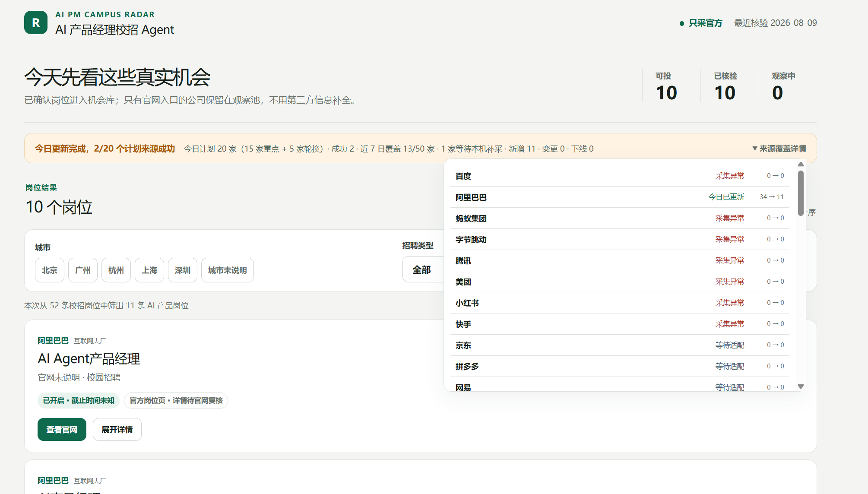Screen dimensions: 868x494
Task: Select the 京东 source row
Action: pos(620,345)
